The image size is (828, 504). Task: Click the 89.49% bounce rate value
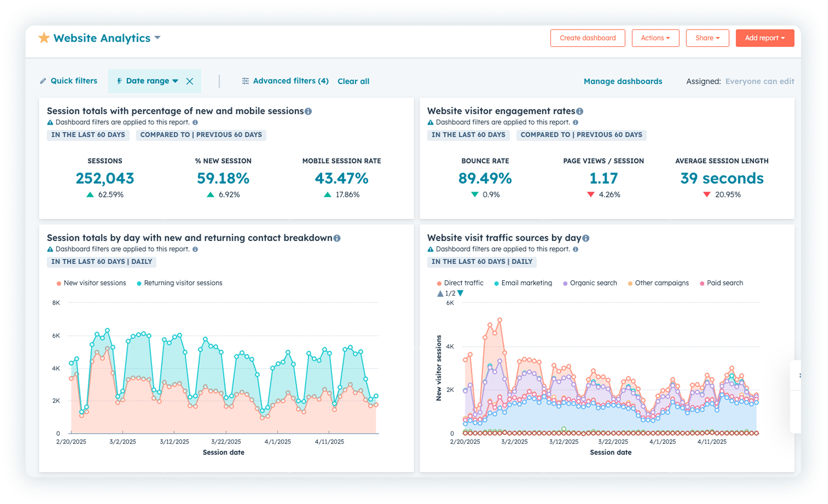tap(485, 178)
